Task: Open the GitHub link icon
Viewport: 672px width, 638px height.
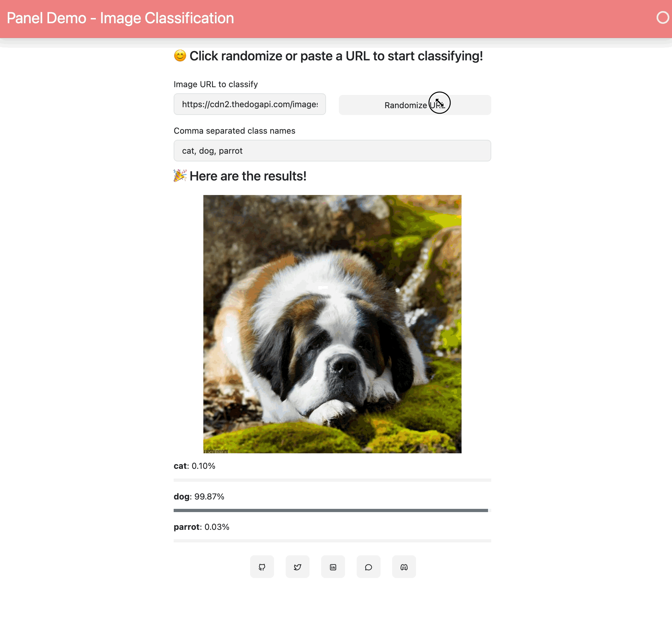Action: coord(262,567)
